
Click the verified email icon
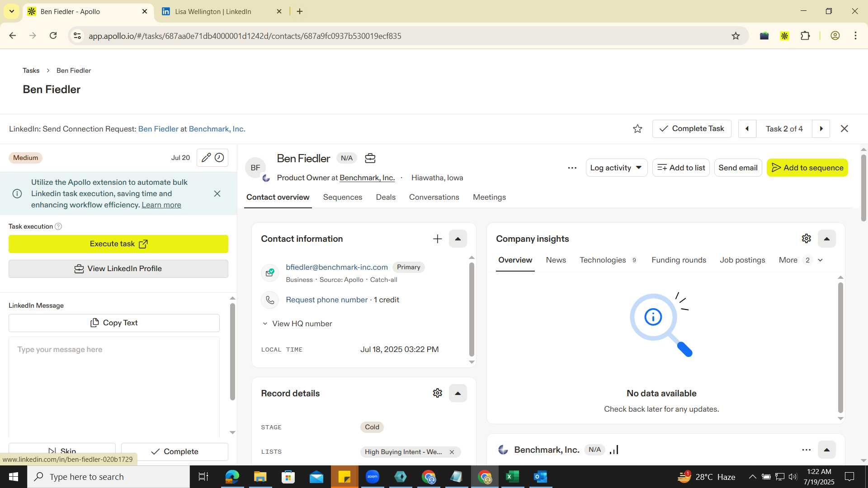(270, 272)
